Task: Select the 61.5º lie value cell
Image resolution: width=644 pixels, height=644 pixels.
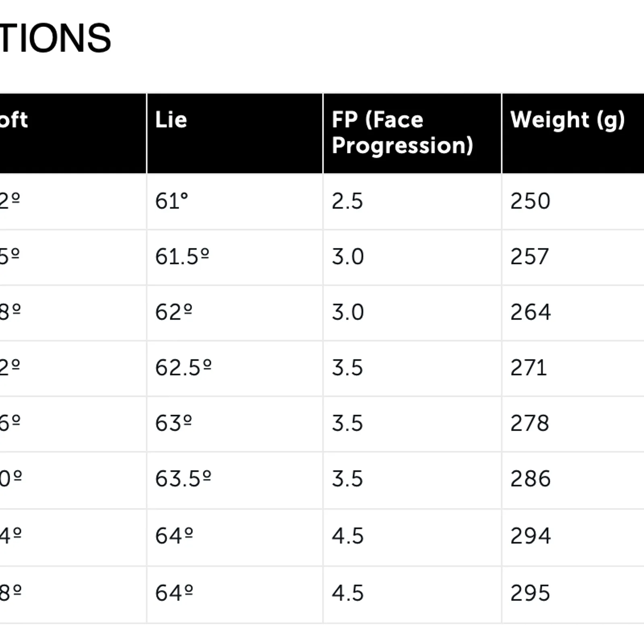Action: click(182, 256)
